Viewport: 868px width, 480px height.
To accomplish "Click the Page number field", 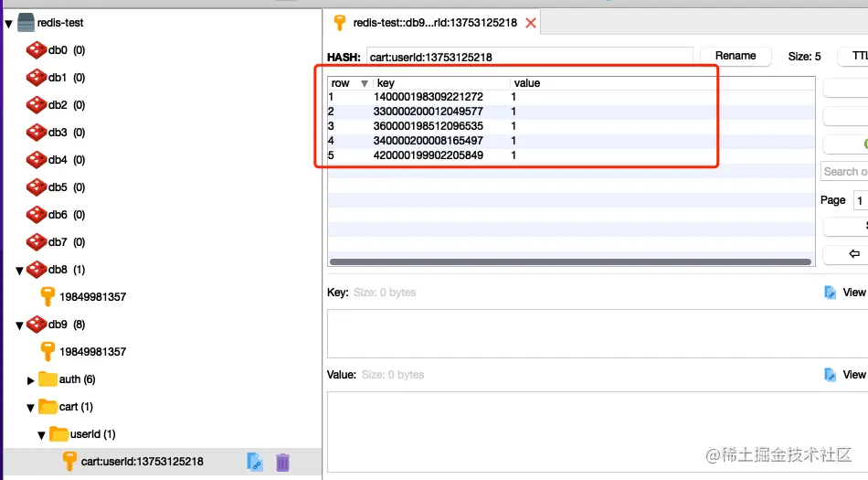I will point(861,200).
